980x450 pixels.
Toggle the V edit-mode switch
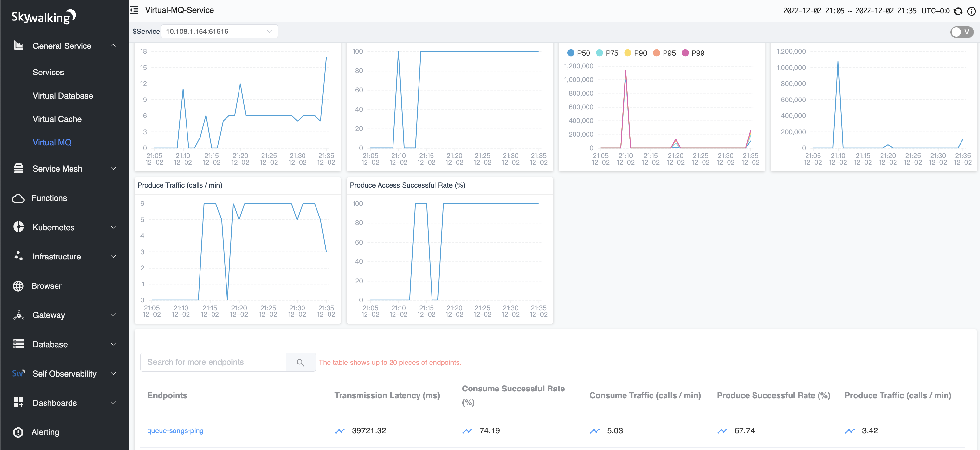(961, 32)
